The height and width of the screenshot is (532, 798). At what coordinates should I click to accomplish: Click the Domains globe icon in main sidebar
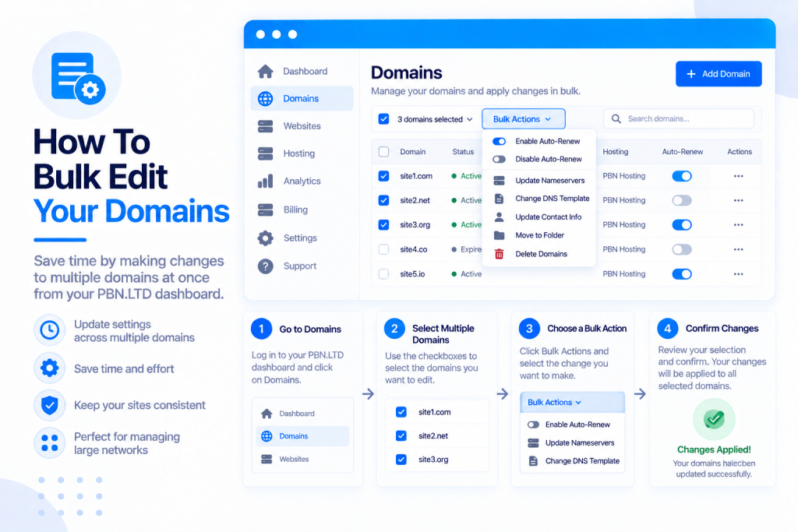point(265,99)
